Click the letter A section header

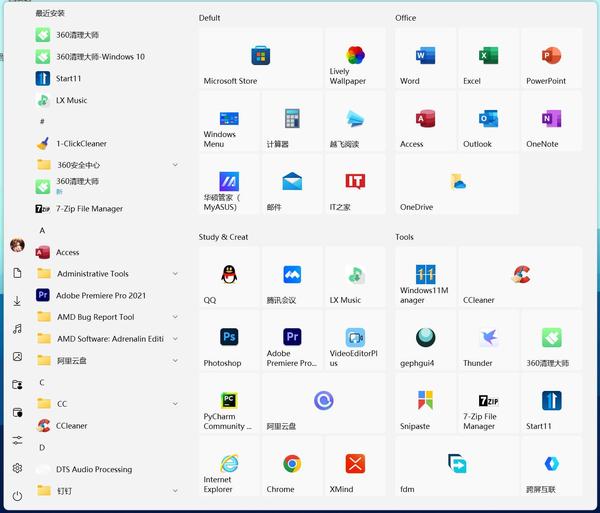coord(42,231)
